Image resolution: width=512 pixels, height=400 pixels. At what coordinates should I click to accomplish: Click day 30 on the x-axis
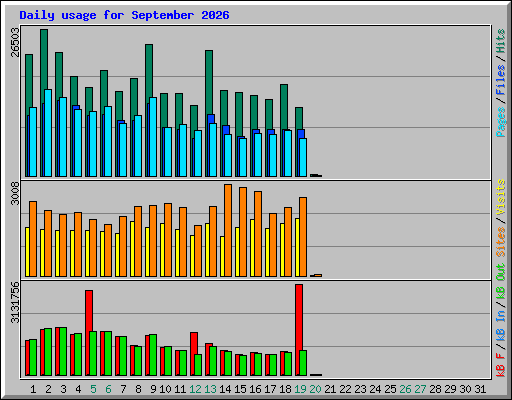(x=465, y=389)
